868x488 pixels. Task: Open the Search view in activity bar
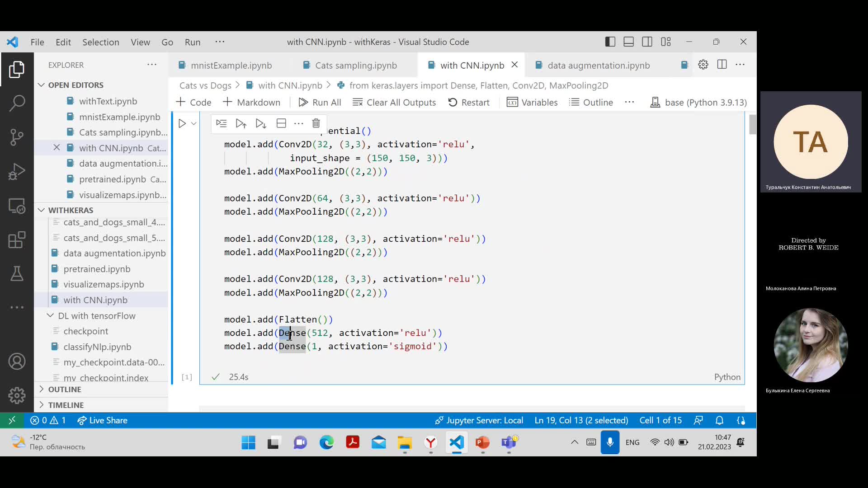(17, 103)
